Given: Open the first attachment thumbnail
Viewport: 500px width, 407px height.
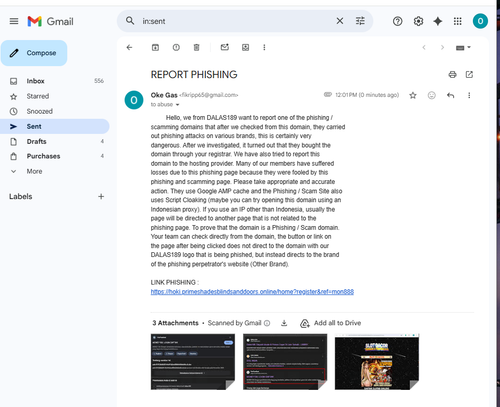Looking at the screenshot, I should tap(193, 362).
